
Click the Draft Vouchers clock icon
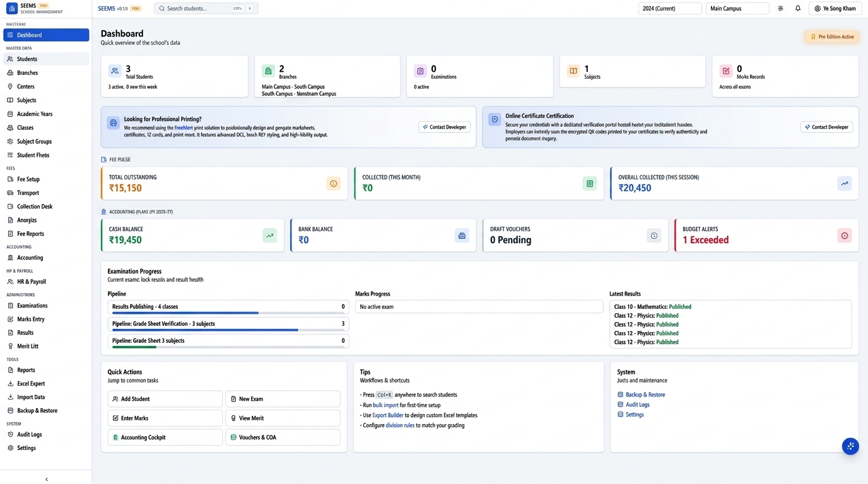point(654,236)
